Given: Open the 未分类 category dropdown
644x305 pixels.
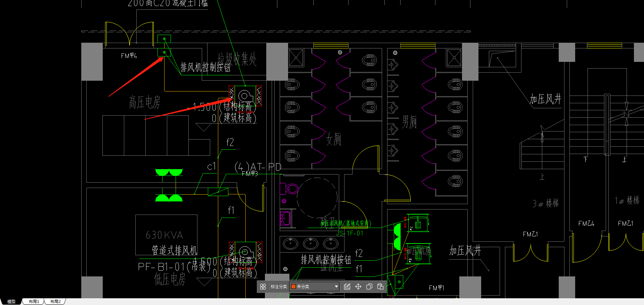Looking at the screenshot, I should tap(314, 287).
